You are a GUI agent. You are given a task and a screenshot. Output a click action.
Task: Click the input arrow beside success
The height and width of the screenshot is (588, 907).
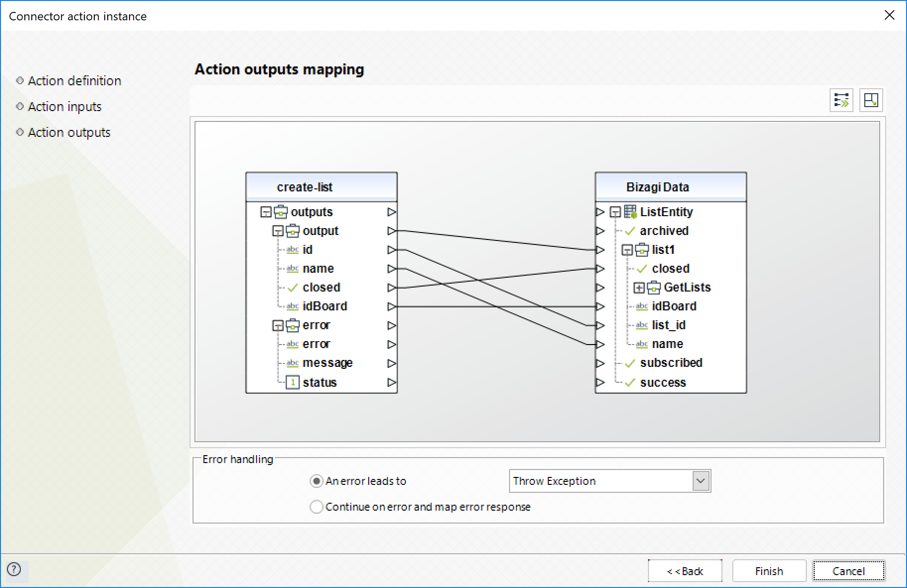600,382
